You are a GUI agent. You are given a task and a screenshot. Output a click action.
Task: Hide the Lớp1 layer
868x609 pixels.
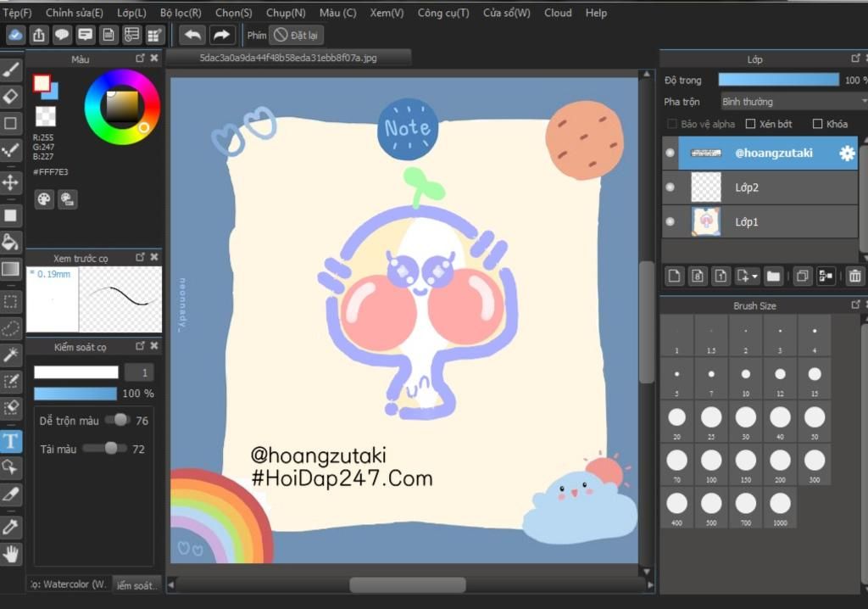pos(670,221)
